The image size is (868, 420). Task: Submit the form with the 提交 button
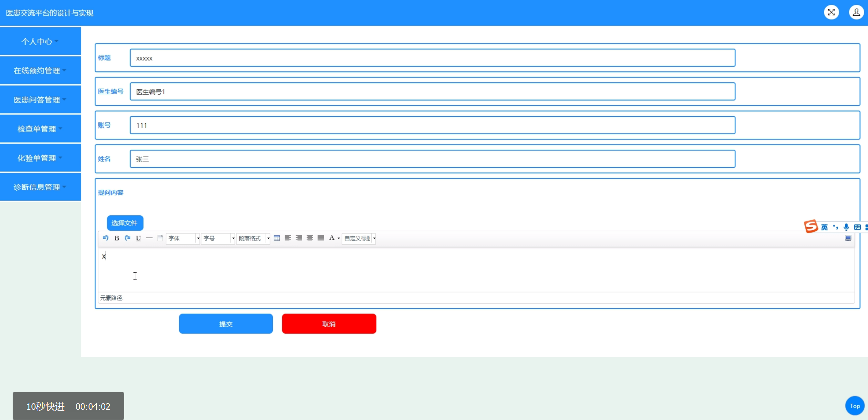pyautogui.click(x=226, y=324)
